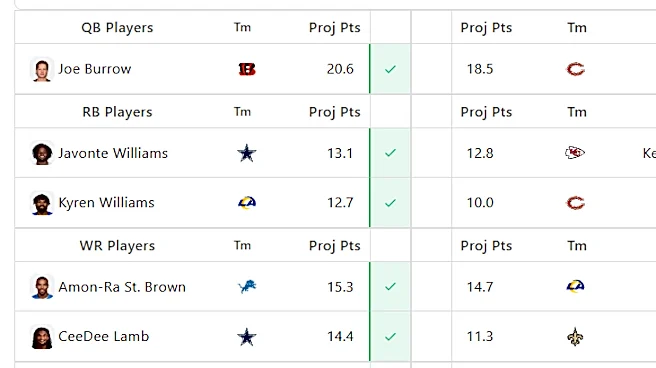
Task: Toggle the green checkmark for Amon-Ra St. Brown
Action: (x=390, y=287)
